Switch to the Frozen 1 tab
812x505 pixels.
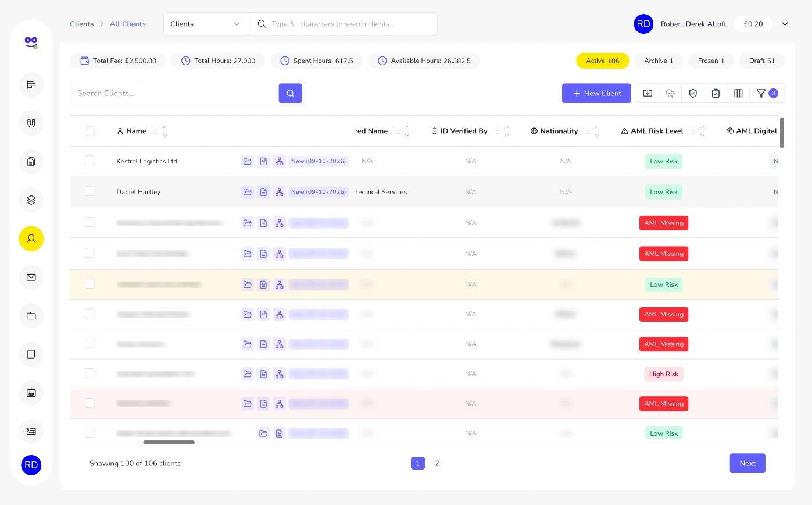point(711,61)
